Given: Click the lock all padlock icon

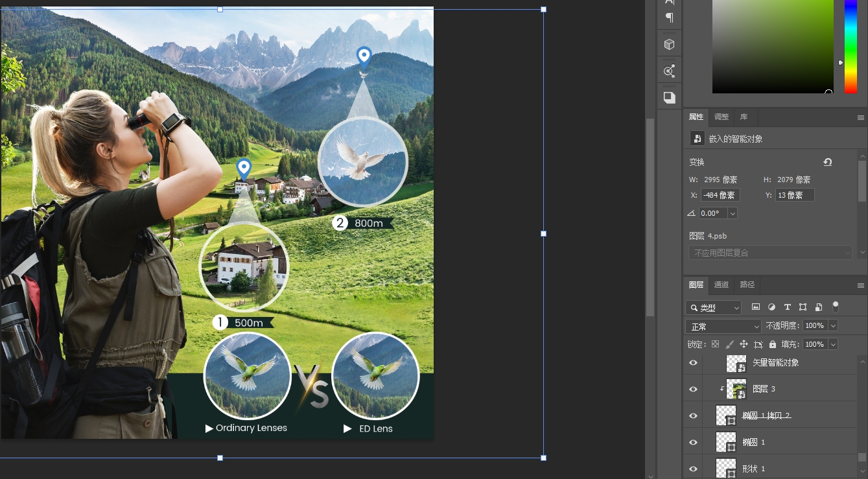Looking at the screenshot, I should 772,345.
